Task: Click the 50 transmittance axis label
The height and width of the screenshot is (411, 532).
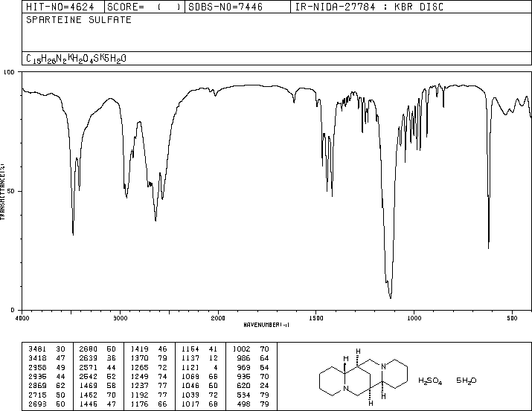Action: (x=11, y=191)
